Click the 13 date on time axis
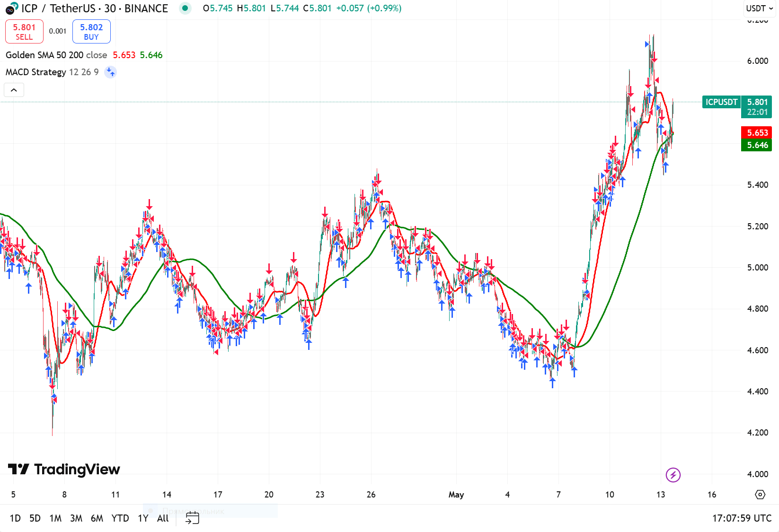The image size is (779, 532). (x=661, y=495)
